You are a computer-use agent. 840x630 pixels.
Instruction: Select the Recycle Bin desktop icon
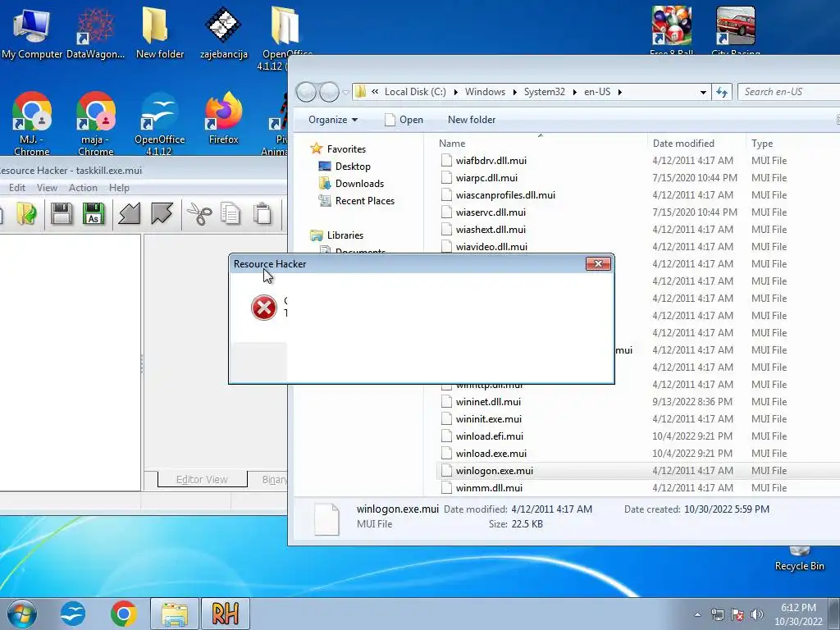(x=799, y=558)
